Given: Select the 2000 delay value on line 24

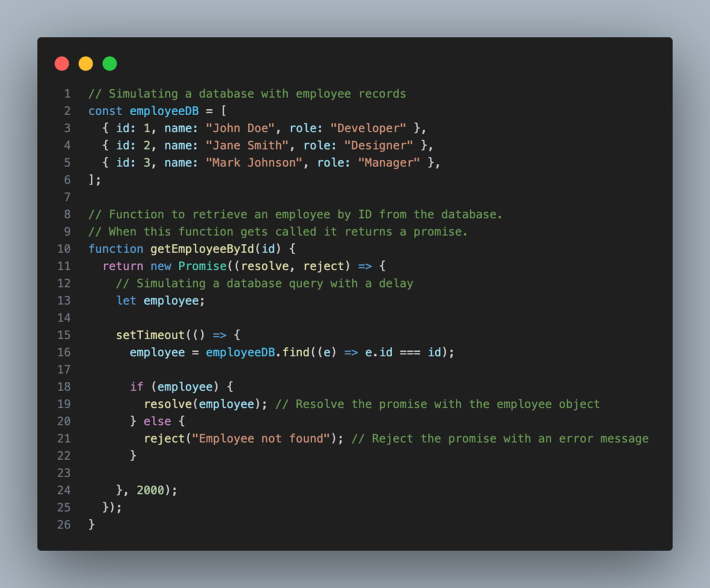Looking at the screenshot, I should point(150,490).
